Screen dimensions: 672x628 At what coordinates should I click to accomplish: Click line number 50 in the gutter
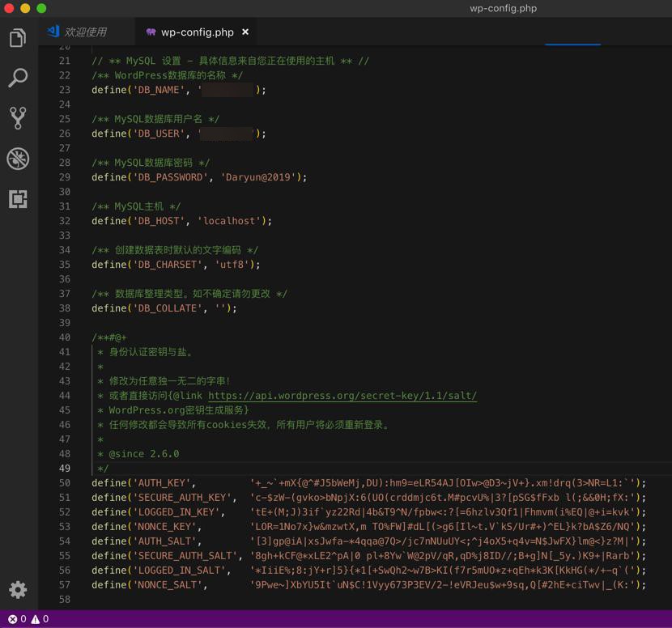point(65,483)
